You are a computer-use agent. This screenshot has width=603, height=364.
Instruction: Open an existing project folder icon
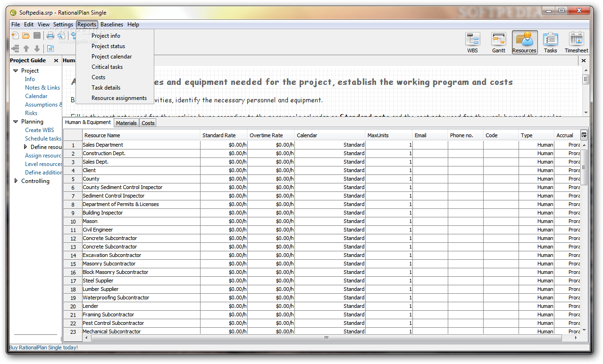point(26,35)
